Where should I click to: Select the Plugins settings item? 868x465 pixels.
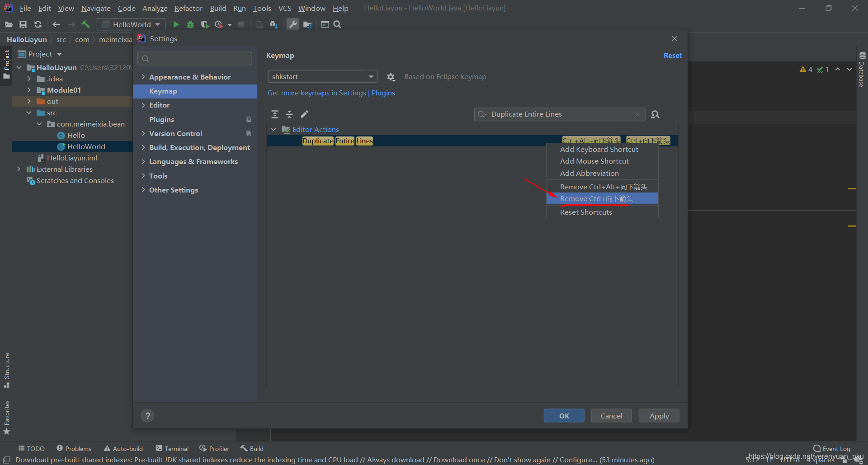[195, 119]
